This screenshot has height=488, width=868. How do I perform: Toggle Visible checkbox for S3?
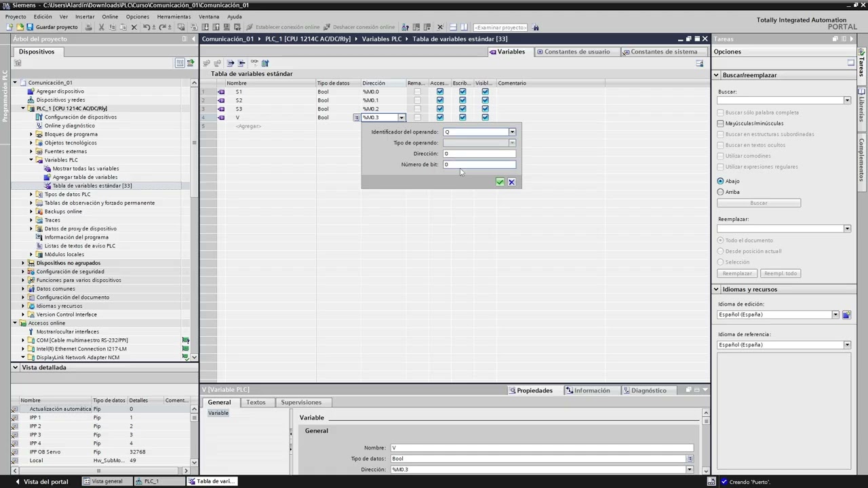pos(485,108)
